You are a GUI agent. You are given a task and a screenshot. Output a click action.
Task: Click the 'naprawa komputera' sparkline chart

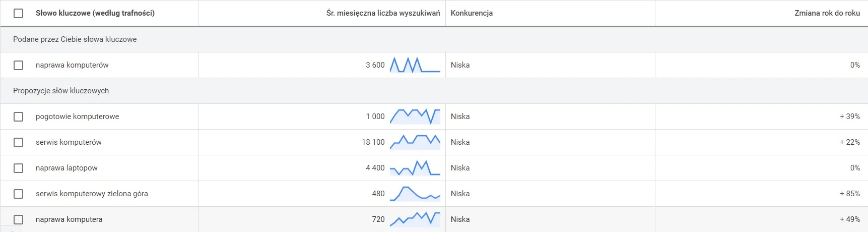[x=415, y=219]
